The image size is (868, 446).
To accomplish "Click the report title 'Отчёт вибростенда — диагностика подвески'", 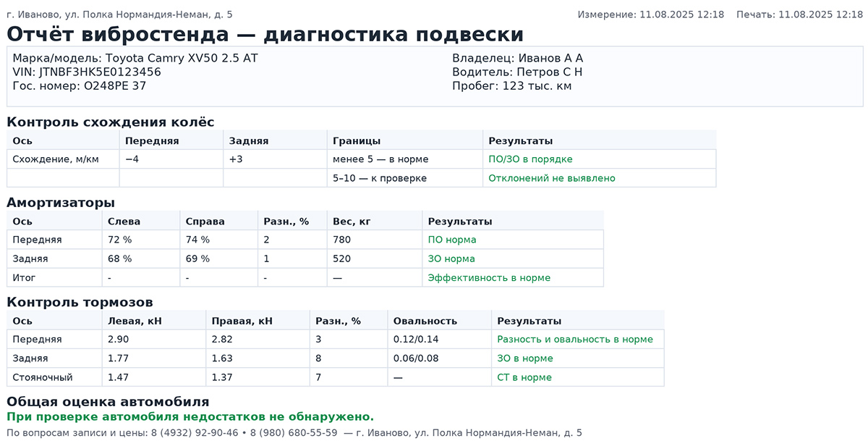I will (x=265, y=34).
